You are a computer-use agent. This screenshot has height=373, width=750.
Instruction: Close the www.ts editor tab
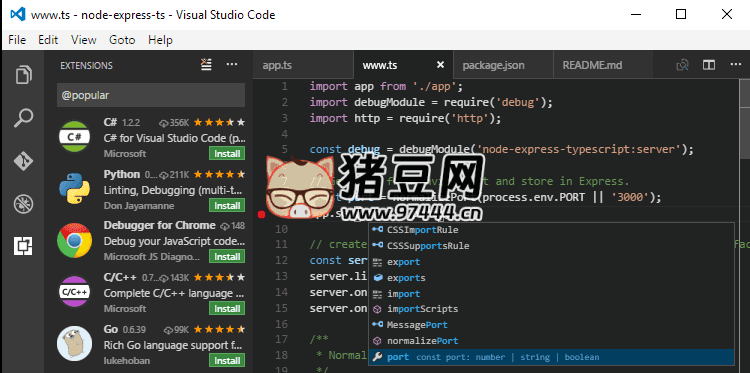pos(441,65)
